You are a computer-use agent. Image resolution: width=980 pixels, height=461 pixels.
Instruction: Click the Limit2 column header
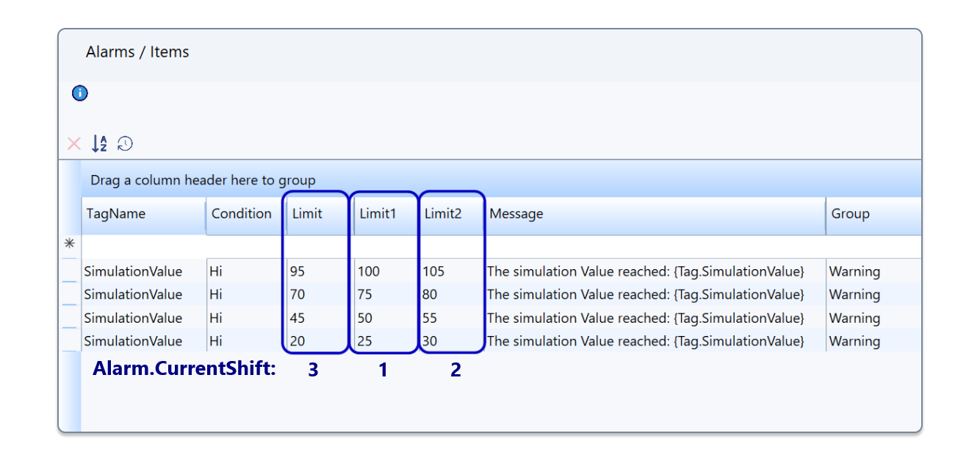[443, 214]
